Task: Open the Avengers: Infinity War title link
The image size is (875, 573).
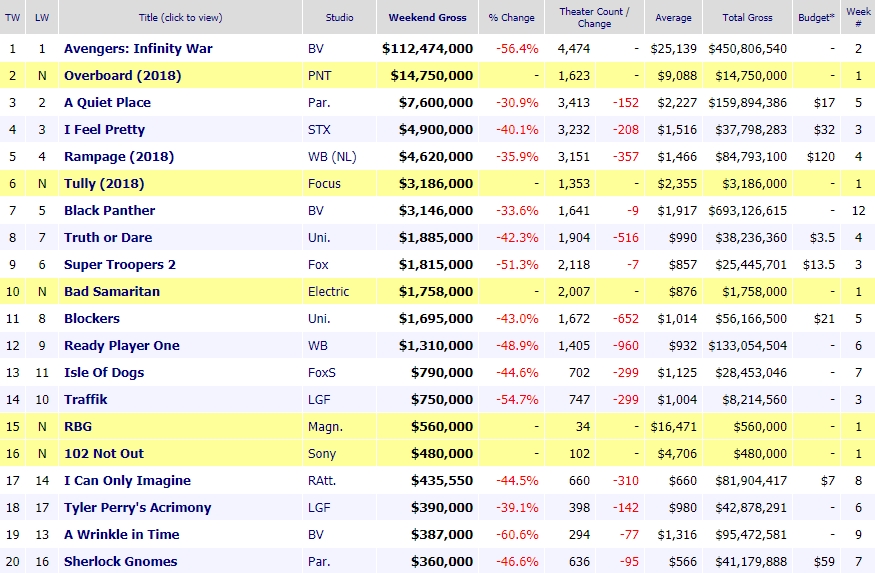Action: [x=138, y=49]
